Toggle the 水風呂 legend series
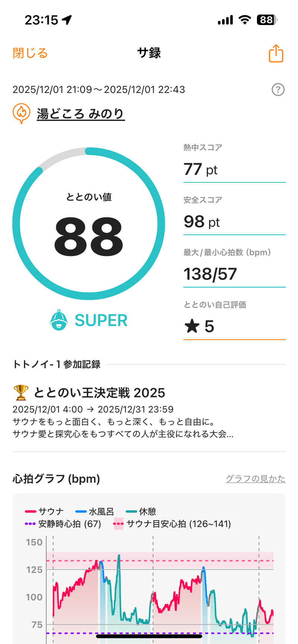 pyautogui.click(x=95, y=511)
